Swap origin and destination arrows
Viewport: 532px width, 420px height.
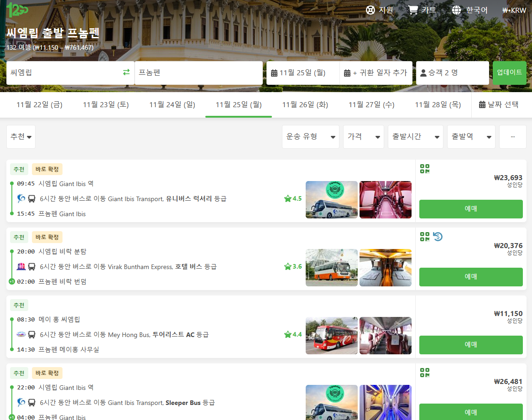pyautogui.click(x=126, y=72)
